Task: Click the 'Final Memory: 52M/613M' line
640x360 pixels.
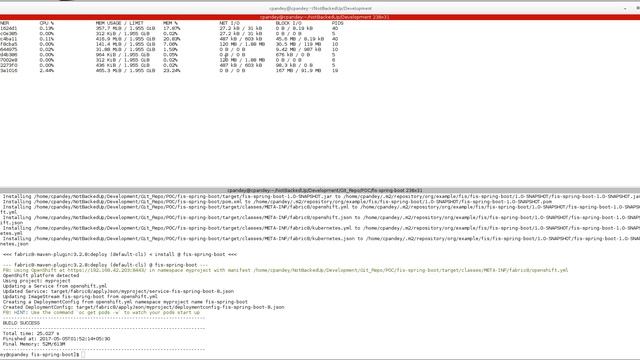Action: pos(34,344)
